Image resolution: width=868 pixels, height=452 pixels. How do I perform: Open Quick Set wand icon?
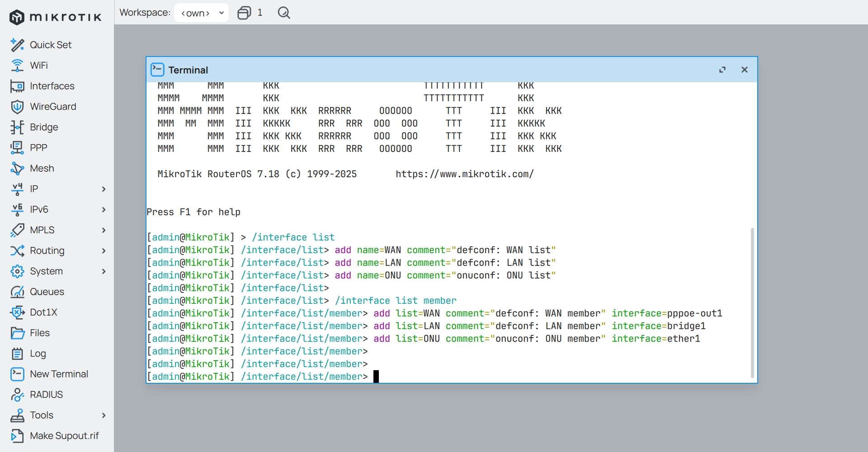(17, 45)
